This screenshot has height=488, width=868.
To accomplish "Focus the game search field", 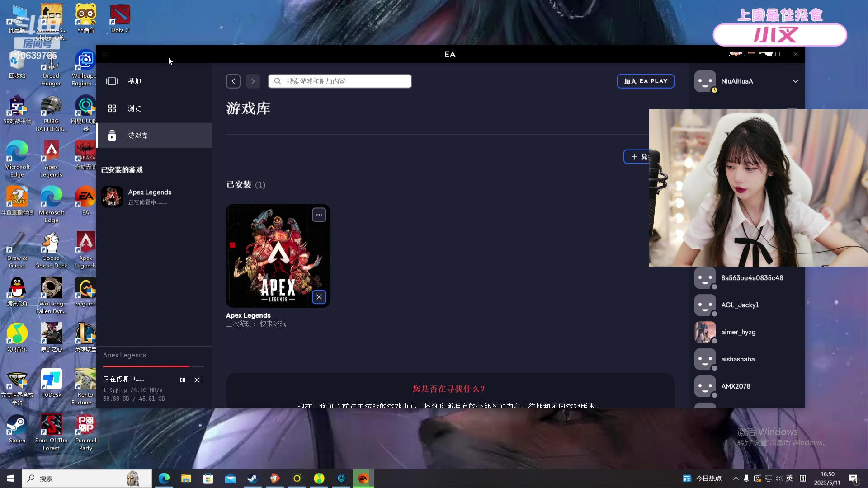I will tap(340, 81).
